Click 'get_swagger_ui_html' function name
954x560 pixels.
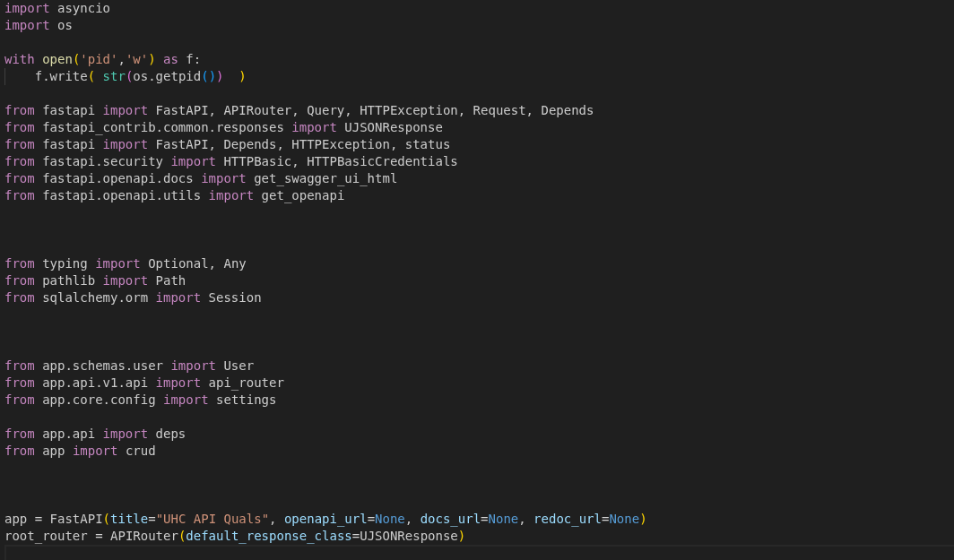tap(325, 179)
